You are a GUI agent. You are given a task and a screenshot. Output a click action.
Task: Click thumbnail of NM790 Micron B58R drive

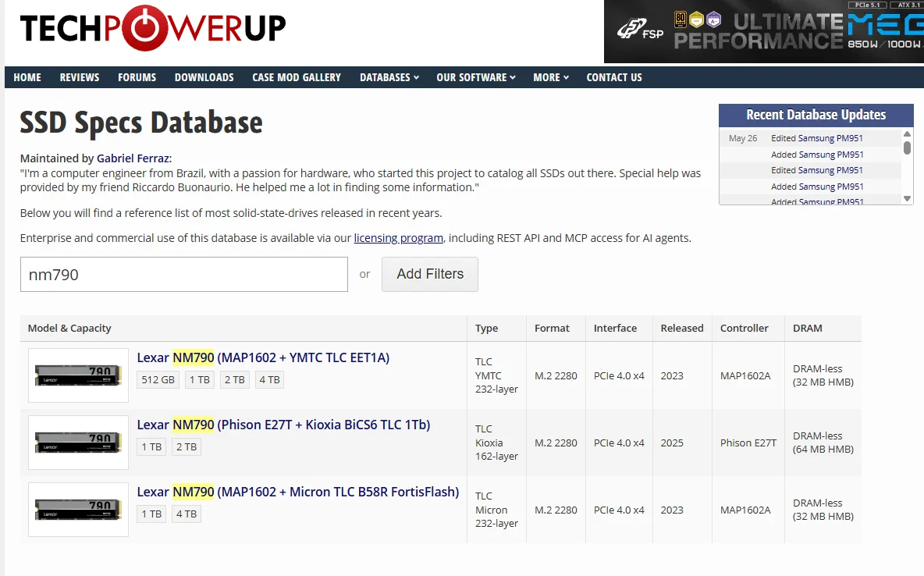pos(78,510)
